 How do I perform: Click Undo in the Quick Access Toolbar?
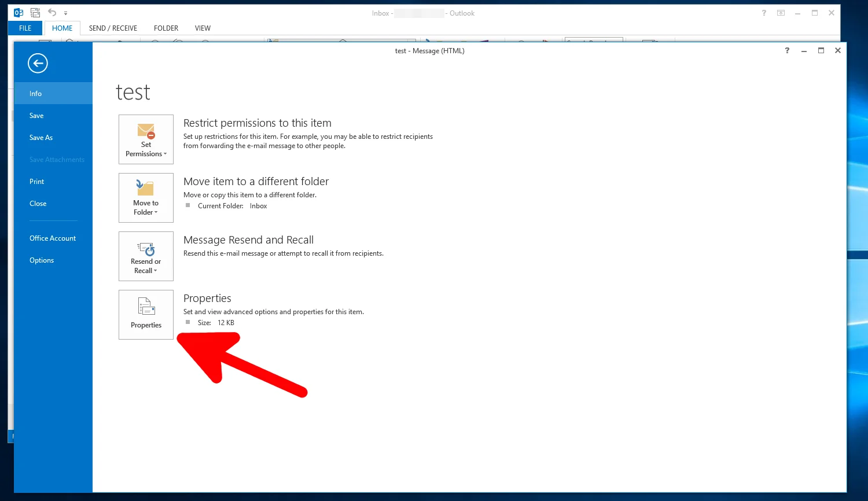tap(52, 12)
